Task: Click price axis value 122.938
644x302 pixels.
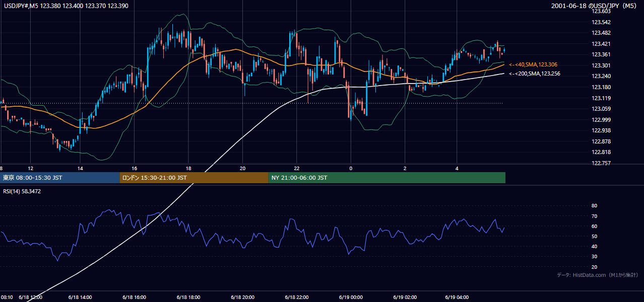Action: [601, 130]
